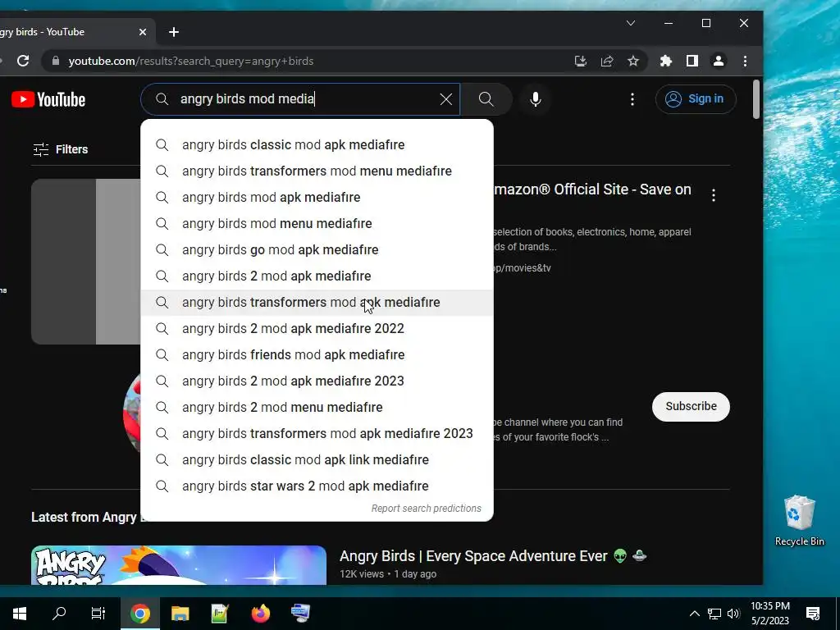Screen dimensions: 840x630
Task: Pick angry birds star wars 2 mod apk mediafire
Action: 317,486
